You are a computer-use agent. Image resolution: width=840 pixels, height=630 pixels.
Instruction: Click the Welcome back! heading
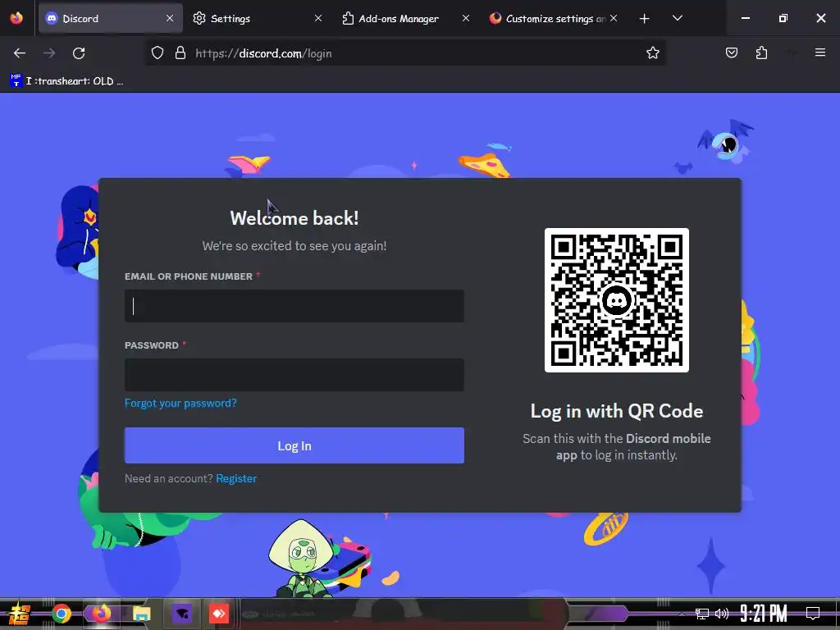coord(294,218)
